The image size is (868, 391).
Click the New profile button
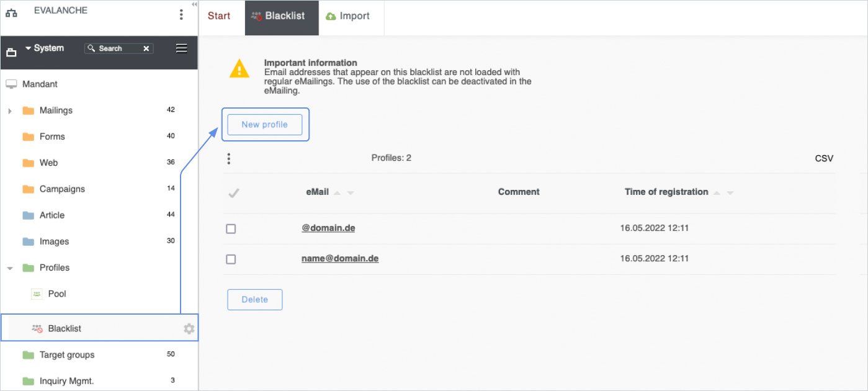pyautogui.click(x=264, y=125)
